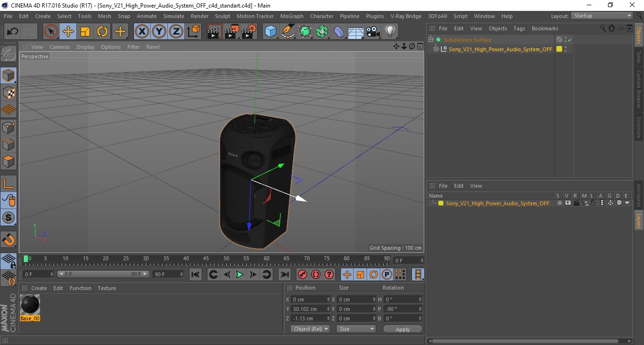Toggle layer Lock icon for Sony layer
The width and height of the screenshot is (644, 345).
(593, 203)
